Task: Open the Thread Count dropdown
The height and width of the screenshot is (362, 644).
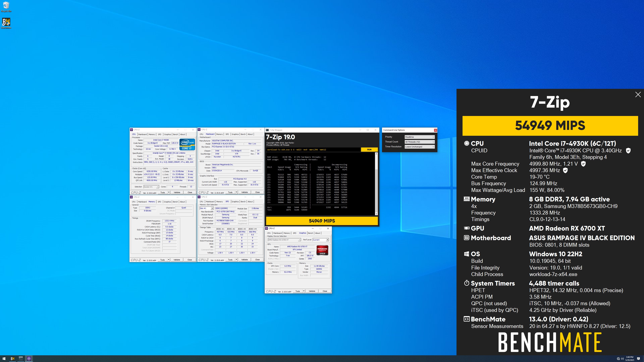Action: click(419, 142)
